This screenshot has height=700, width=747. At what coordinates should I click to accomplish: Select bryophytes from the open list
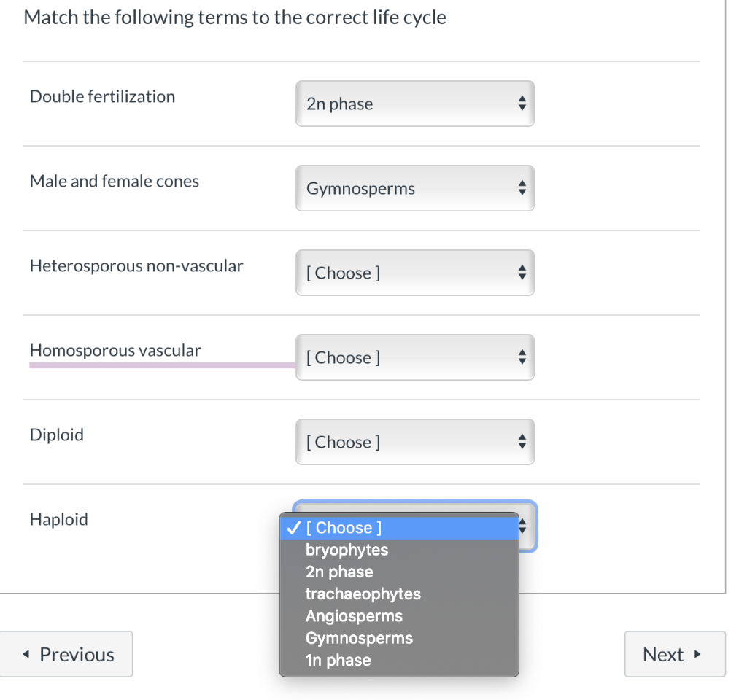coord(347,550)
